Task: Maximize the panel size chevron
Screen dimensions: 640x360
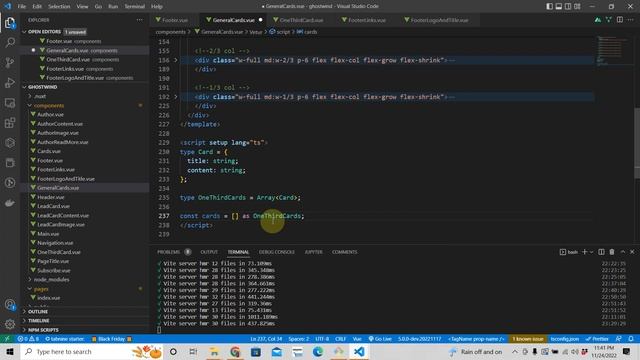Action: click(622, 252)
